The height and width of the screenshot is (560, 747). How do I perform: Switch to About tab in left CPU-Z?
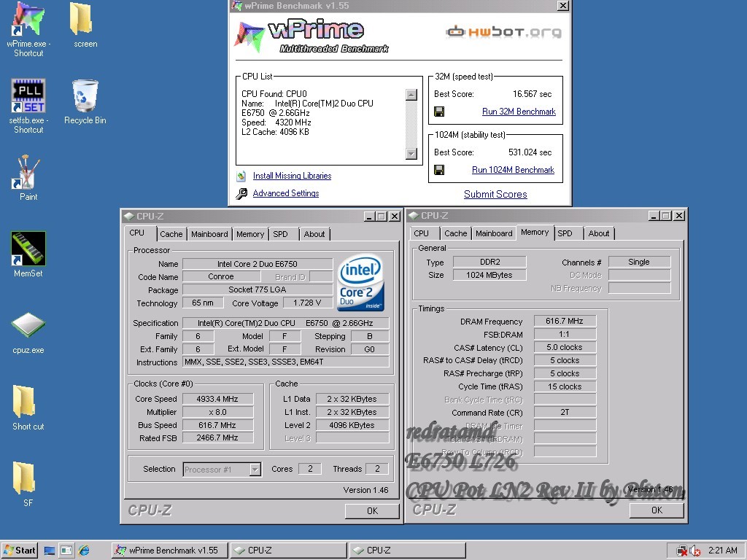[314, 234]
